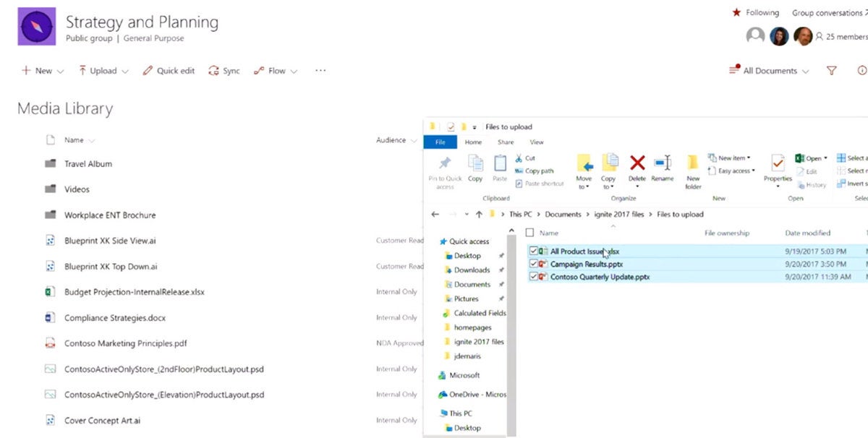The image size is (868, 438).
Task: Click Cut in the Clipboard group
Action: point(525,158)
